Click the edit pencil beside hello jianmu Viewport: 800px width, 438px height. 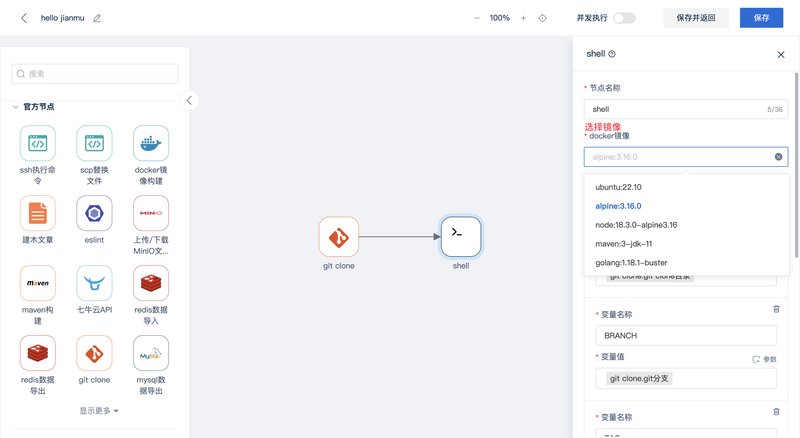point(97,18)
